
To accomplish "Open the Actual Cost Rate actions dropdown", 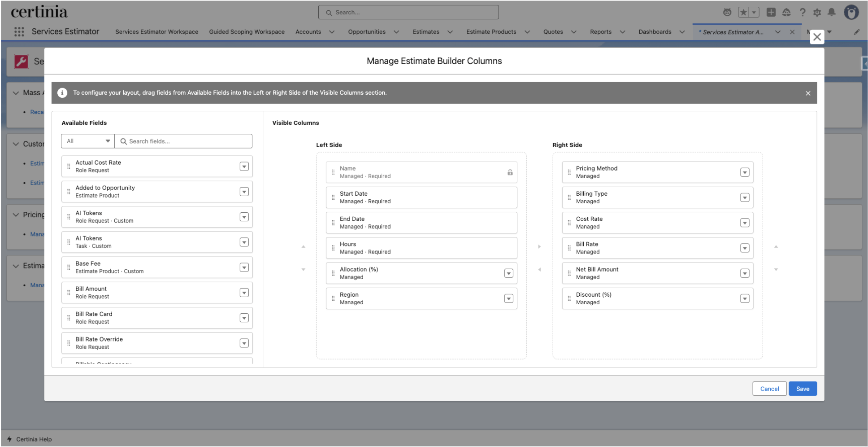I will [x=244, y=167].
